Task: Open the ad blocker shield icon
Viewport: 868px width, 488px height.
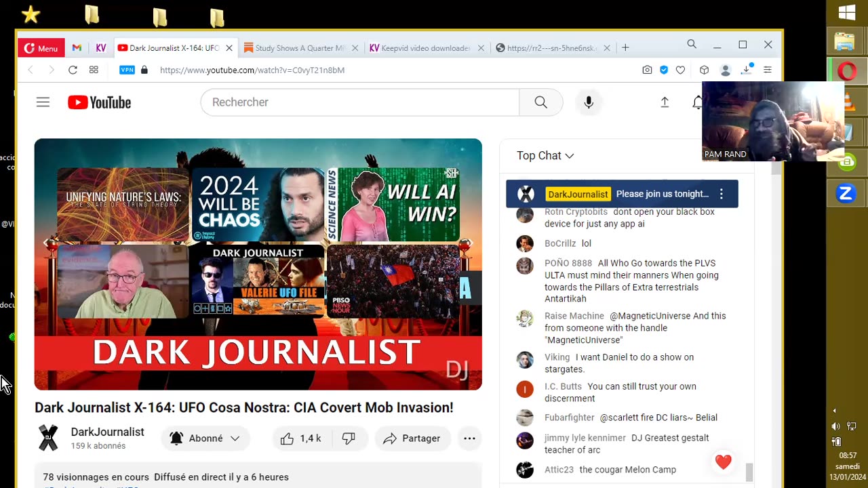Action: coord(664,70)
